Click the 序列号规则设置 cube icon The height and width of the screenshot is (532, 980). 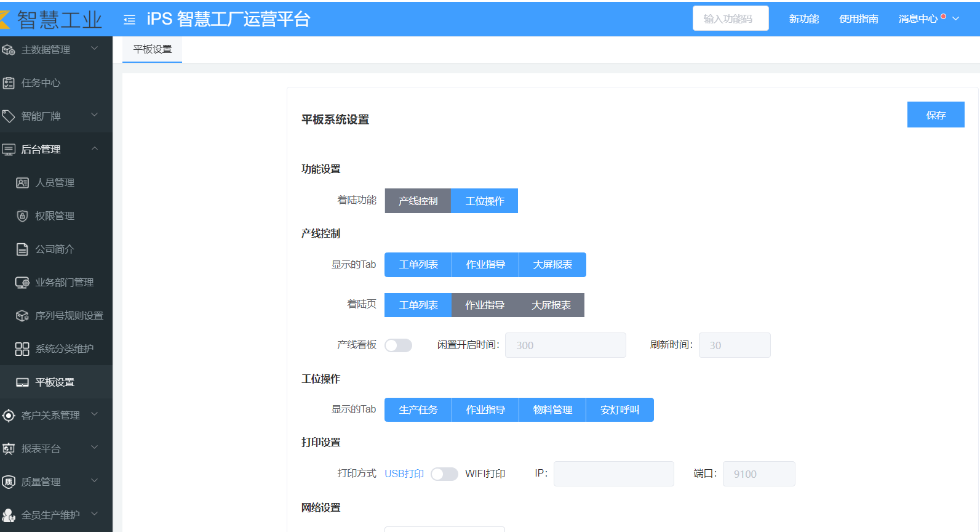coord(22,316)
